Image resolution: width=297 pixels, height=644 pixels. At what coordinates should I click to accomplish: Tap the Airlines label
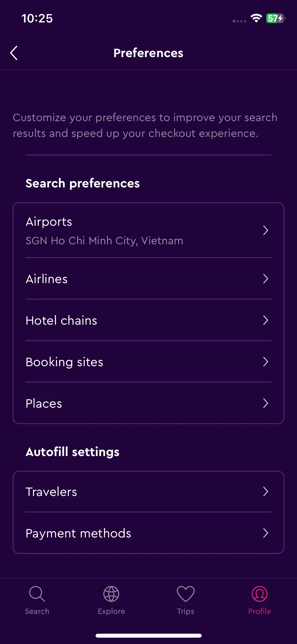(x=46, y=279)
